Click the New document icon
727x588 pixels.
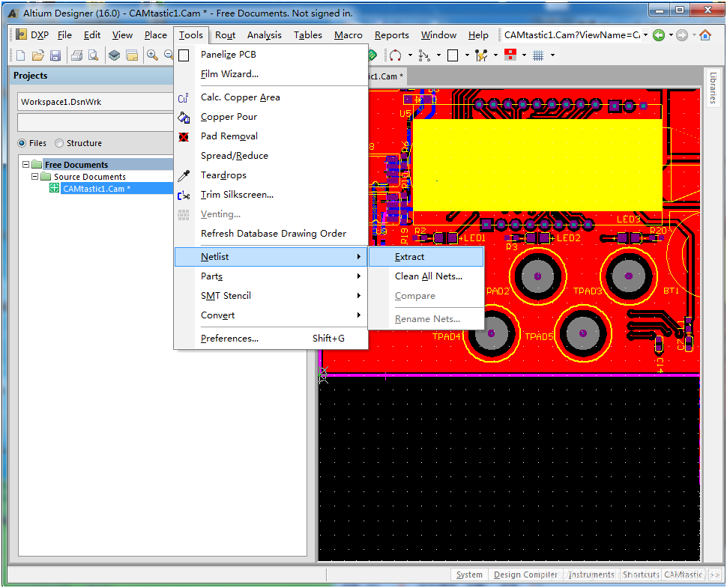(21, 55)
